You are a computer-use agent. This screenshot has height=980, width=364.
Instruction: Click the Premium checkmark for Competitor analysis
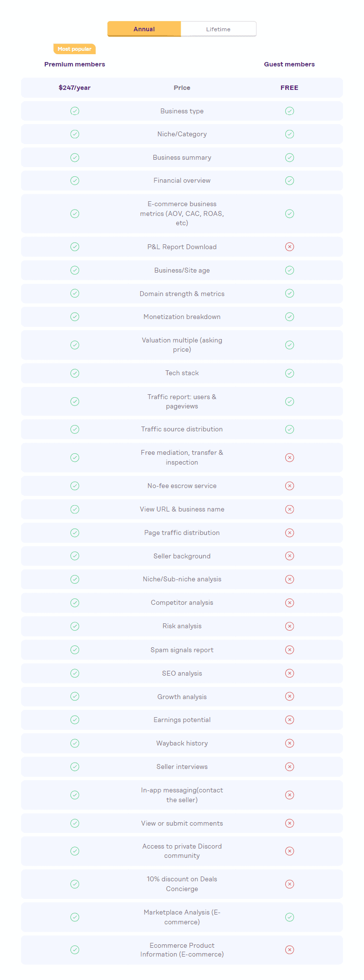click(75, 602)
